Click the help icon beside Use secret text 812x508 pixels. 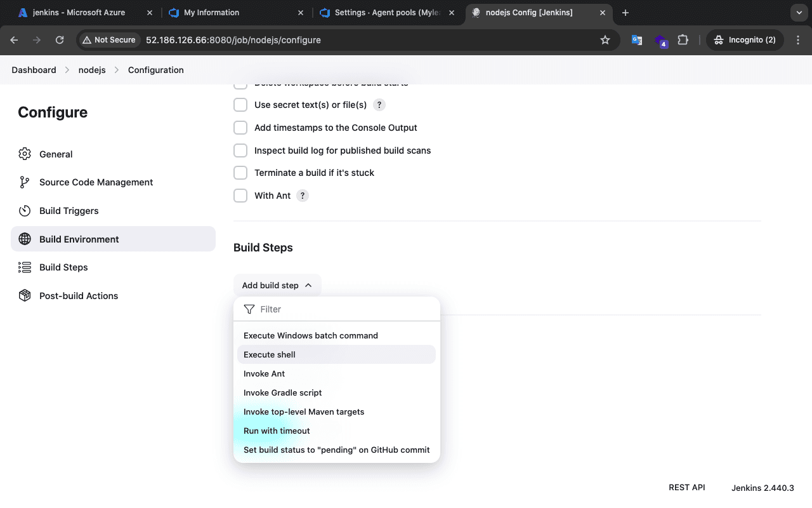pos(379,105)
